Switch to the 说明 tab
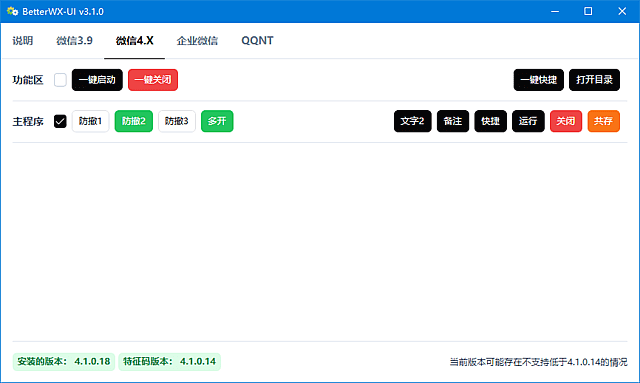 tap(22, 40)
